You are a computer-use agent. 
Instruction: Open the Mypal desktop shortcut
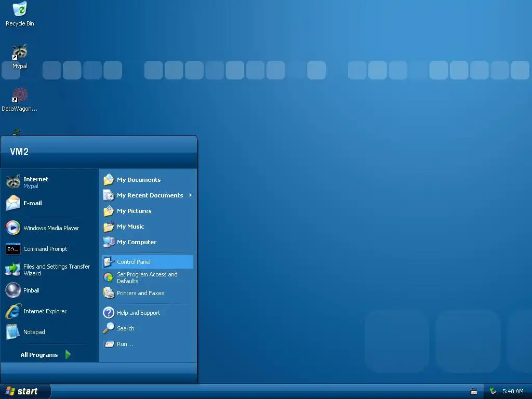click(20, 56)
